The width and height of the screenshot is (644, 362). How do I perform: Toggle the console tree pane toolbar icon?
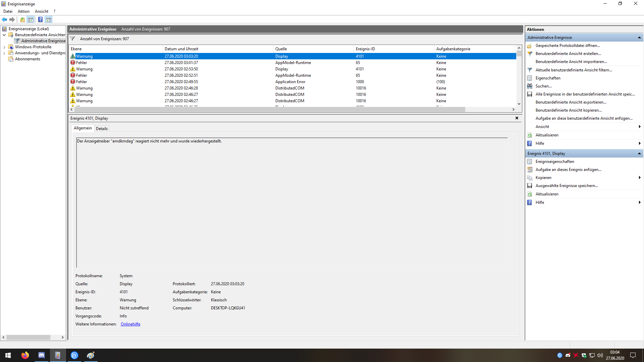pyautogui.click(x=31, y=19)
